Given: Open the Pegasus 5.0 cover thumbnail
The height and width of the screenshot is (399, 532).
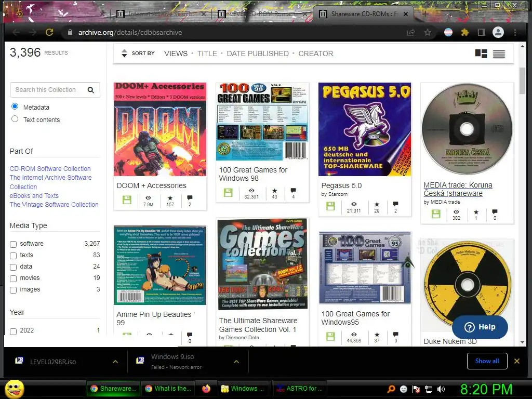Looking at the screenshot, I should coord(365,129).
